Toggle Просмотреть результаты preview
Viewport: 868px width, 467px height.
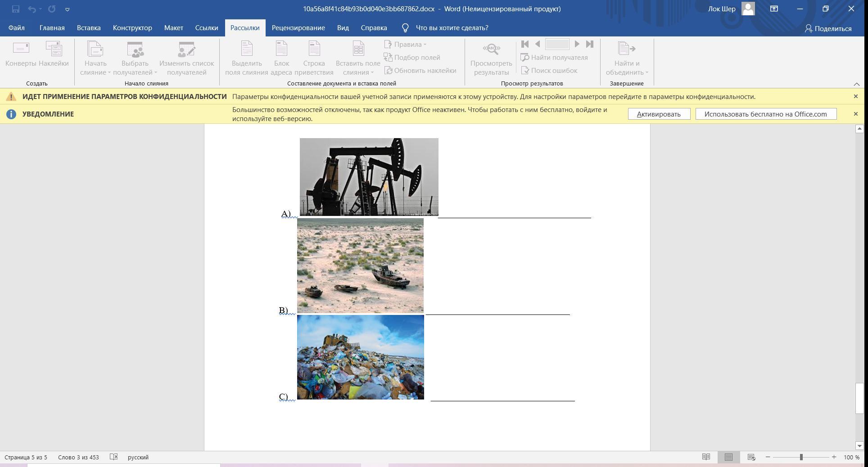(x=491, y=58)
